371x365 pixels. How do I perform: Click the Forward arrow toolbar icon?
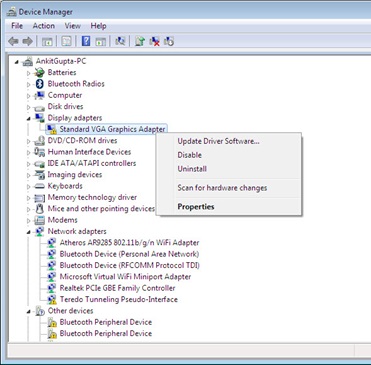(27, 41)
